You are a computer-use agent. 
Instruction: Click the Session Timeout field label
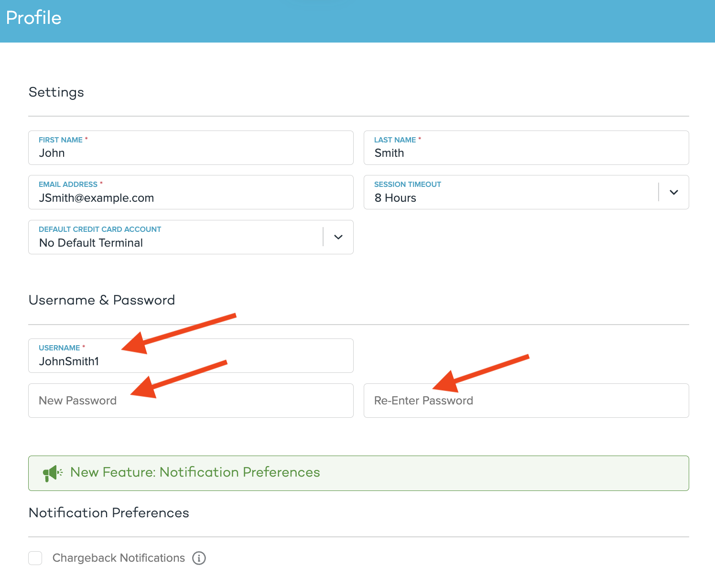click(x=407, y=185)
